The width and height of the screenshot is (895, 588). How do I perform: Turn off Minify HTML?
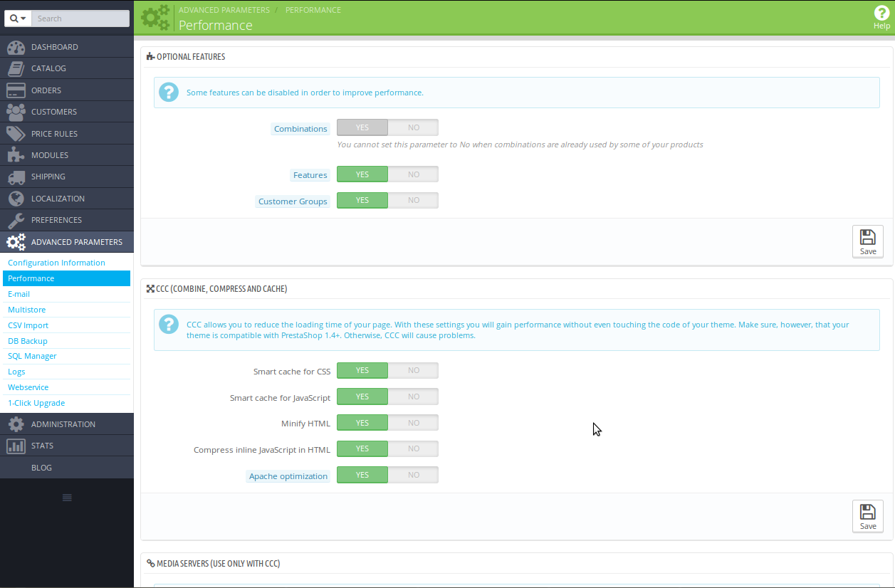(x=414, y=423)
